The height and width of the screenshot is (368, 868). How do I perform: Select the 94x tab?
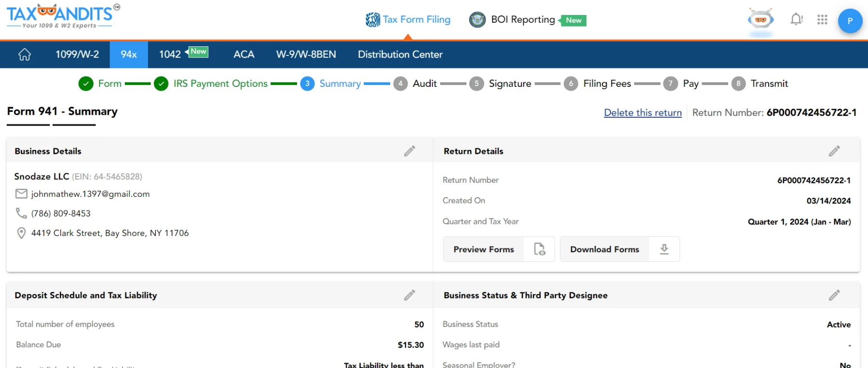(x=129, y=55)
